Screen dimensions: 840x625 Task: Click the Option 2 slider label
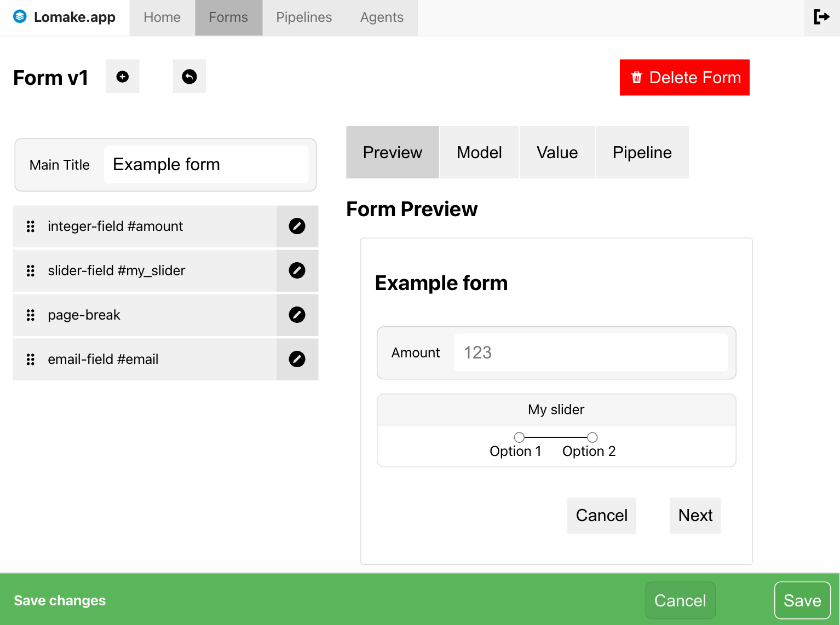589,451
